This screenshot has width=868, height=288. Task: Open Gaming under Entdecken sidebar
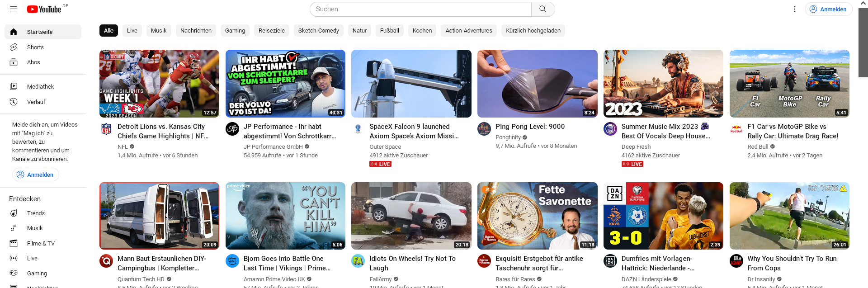pos(43,273)
